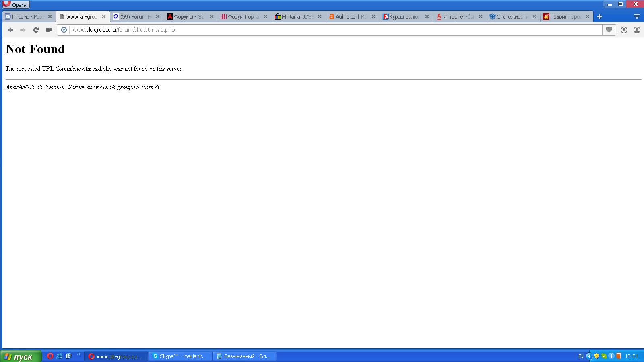Switch to the Militaria UDSSR tab
This screenshot has height=362, width=644.
point(298,16)
